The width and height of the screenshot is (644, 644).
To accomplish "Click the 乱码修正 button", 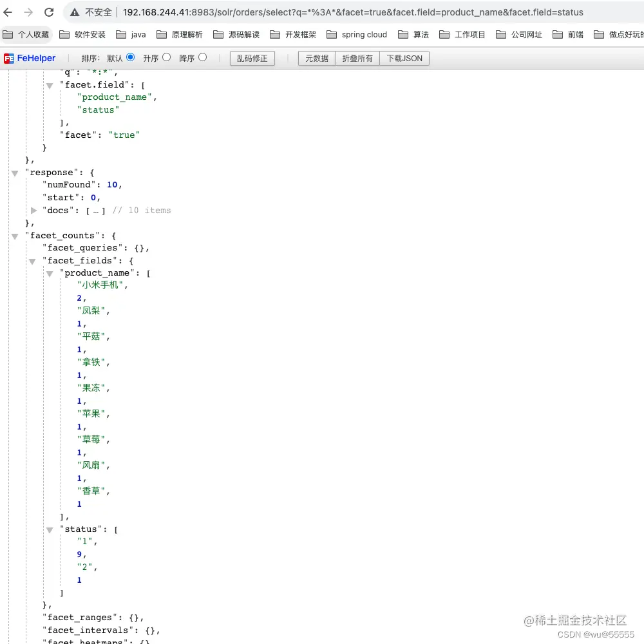I will click(252, 59).
